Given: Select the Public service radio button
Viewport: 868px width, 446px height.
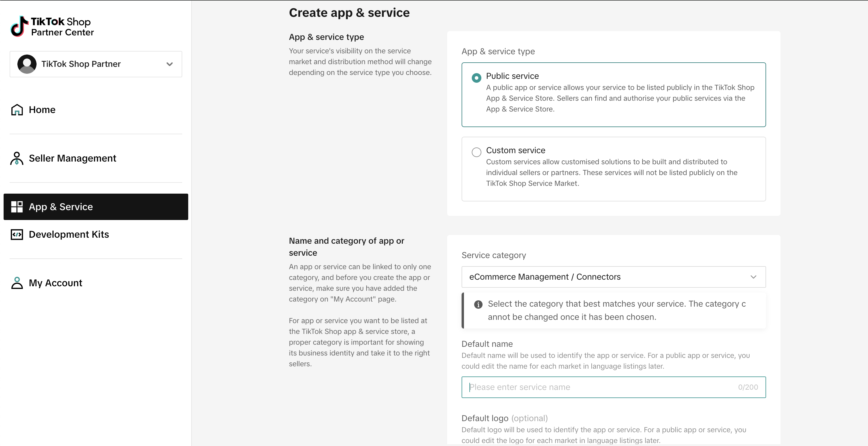Looking at the screenshot, I should 476,78.
